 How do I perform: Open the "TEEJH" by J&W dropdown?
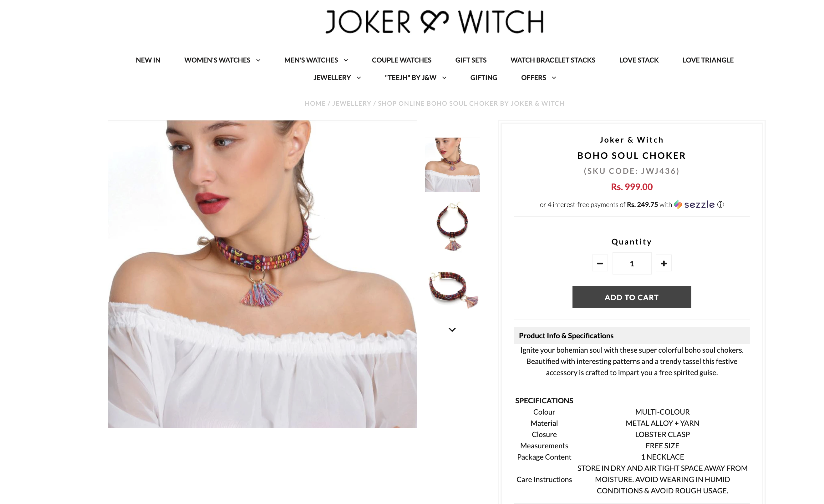pyautogui.click(x=415, y=78)
